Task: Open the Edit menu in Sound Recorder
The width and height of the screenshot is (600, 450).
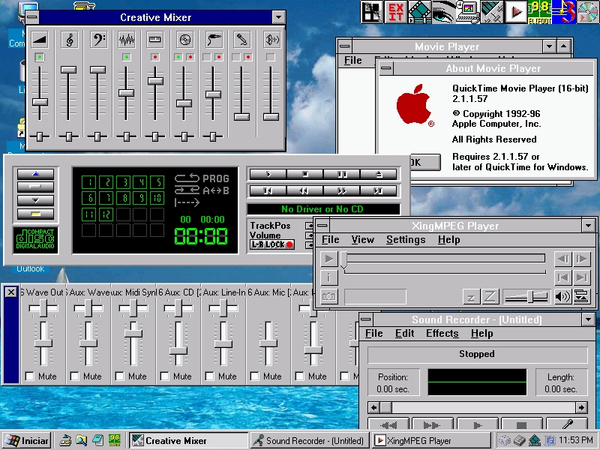Action: tap(404, 333)
